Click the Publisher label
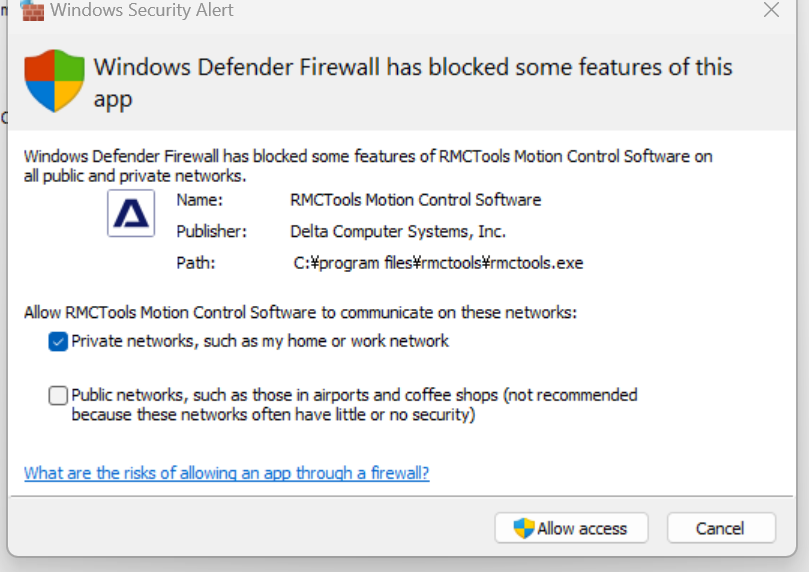The height and width of the screenshot is (572, 809). tap(212, 232)
